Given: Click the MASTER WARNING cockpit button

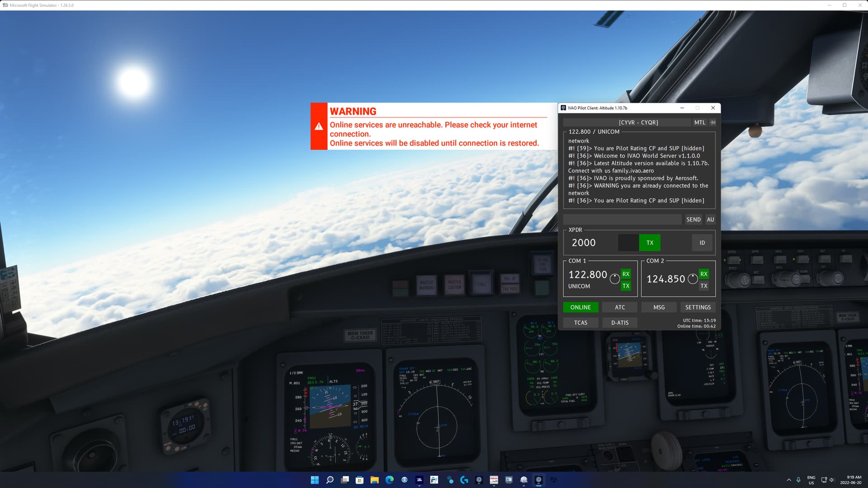Looking at the screenshot, I should point(426,285).
